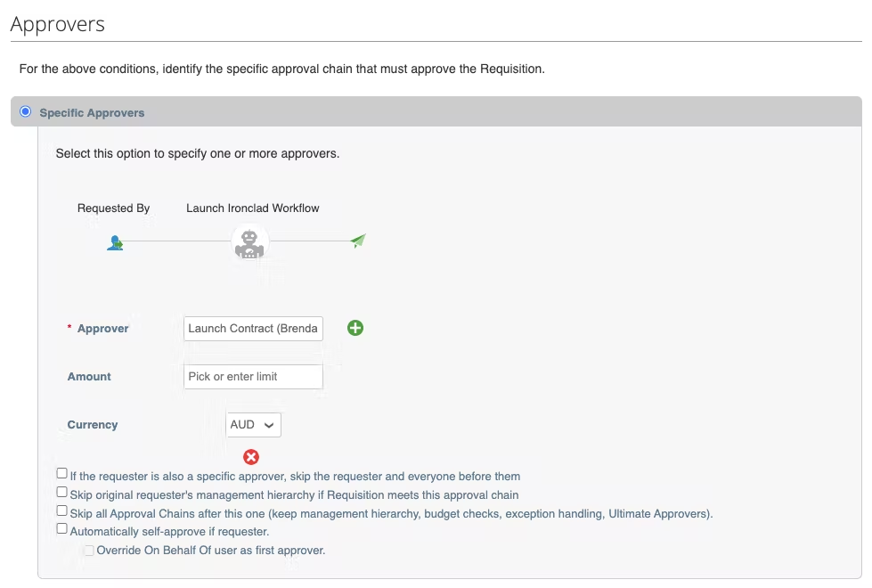Click the Approvers page heading
Screen dimensions: 872x588
[58, 24]
